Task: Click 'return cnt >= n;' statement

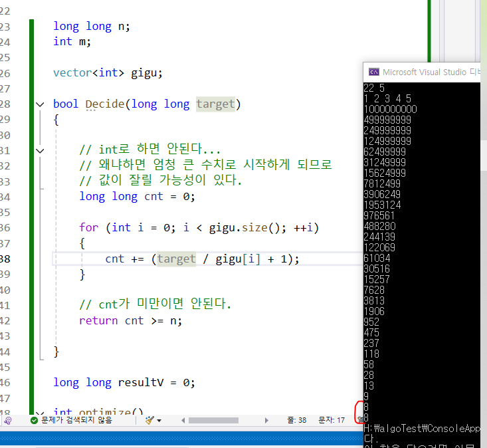Action: pos(130,320)
